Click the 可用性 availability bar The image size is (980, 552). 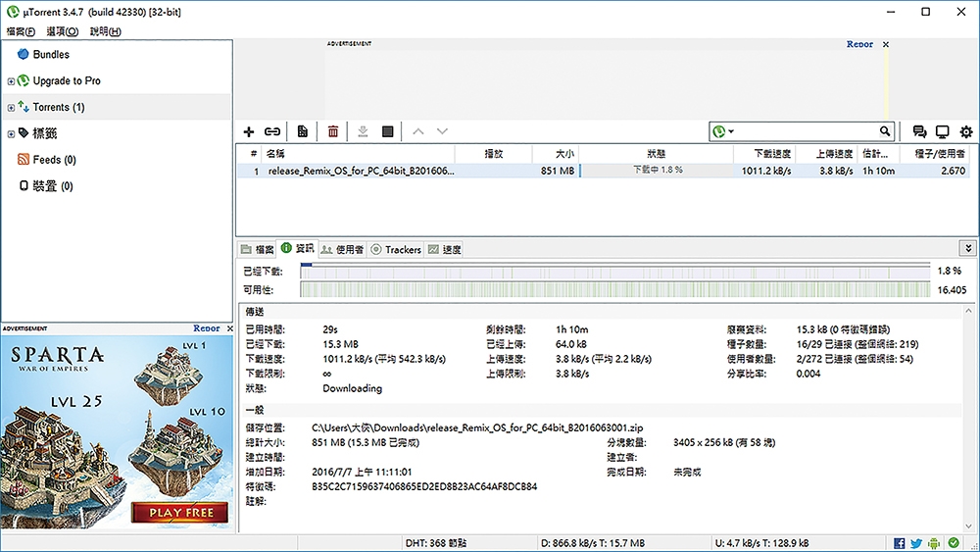pos(615,289)
